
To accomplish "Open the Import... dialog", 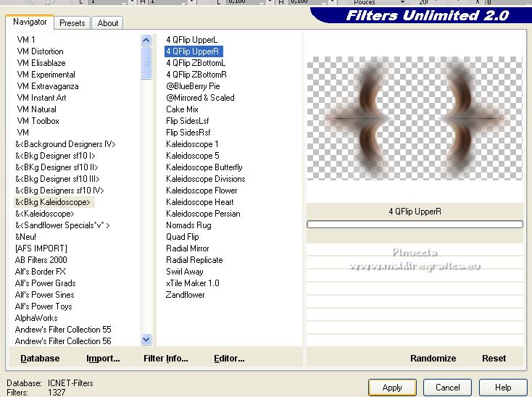I will 103,359.
